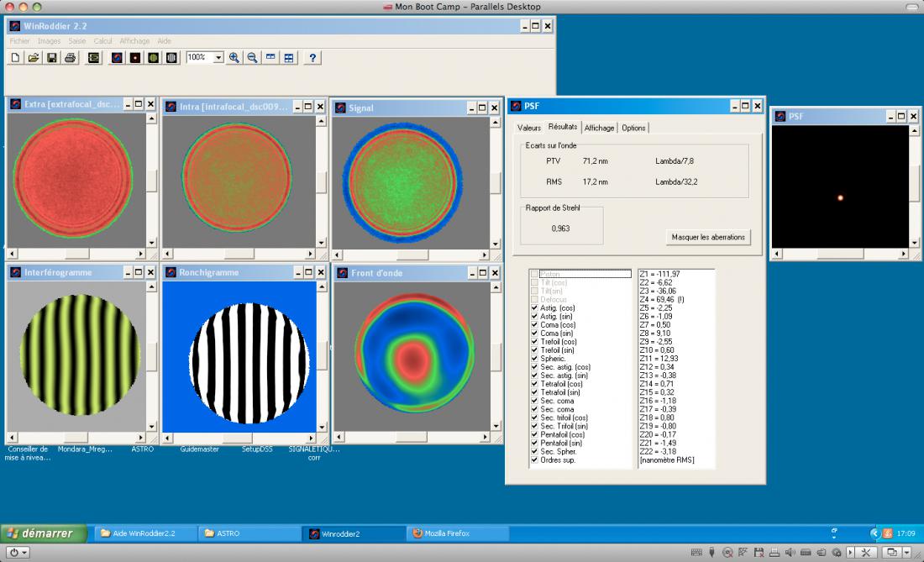Switch to the Valeurs tab
This screenshot has width=924, height=562.
pos(528,128)
